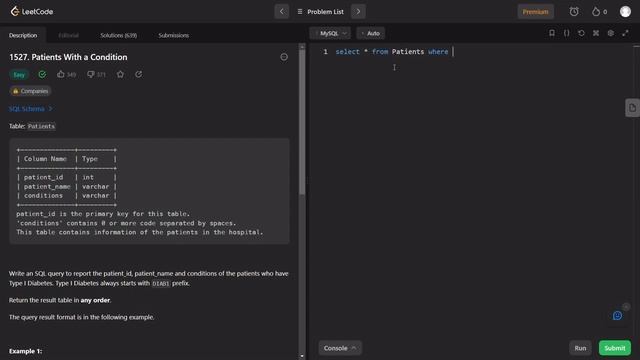Screen dimensions: 640x360
Task: Open the notes icon on right edge
Action: coord(632,108)
